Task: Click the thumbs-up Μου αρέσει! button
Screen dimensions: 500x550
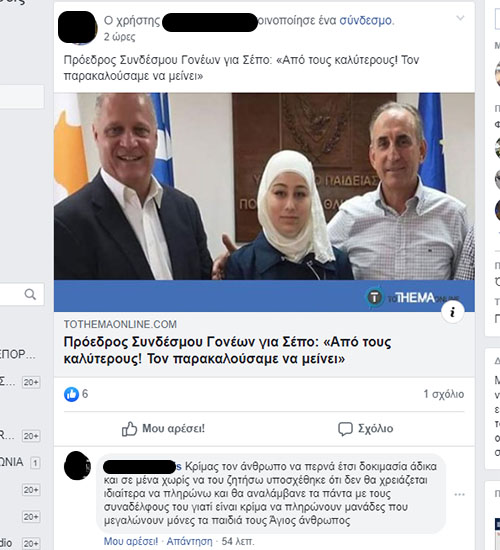Action: (x=163, y=428)
